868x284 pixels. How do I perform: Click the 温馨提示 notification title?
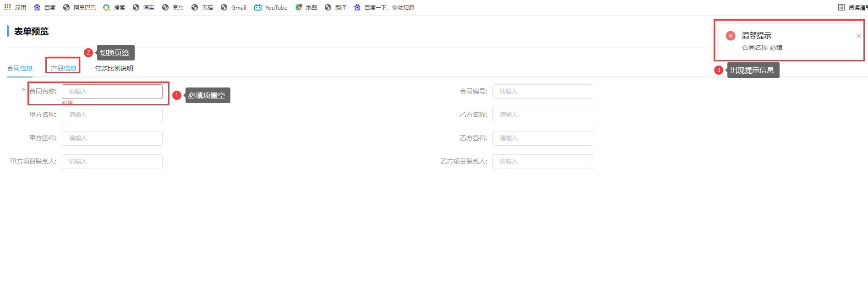(757, 36)
